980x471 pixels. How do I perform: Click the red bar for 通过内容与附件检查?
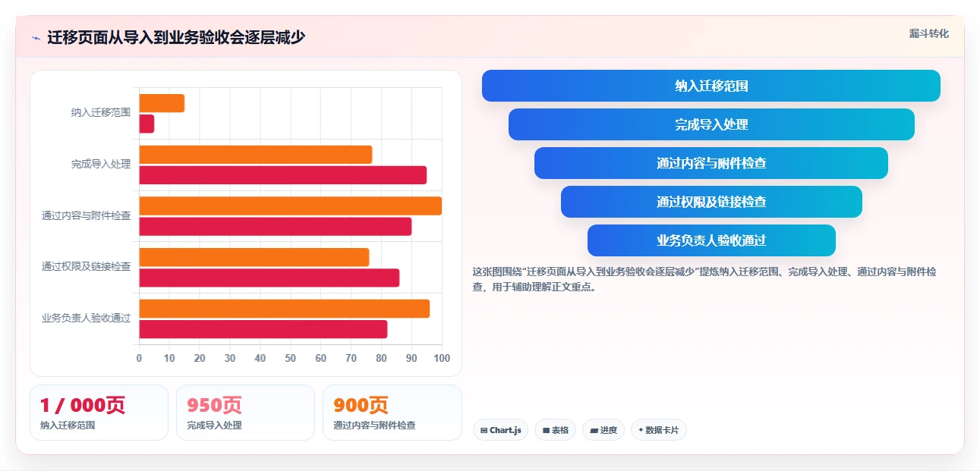click(275, 226)
